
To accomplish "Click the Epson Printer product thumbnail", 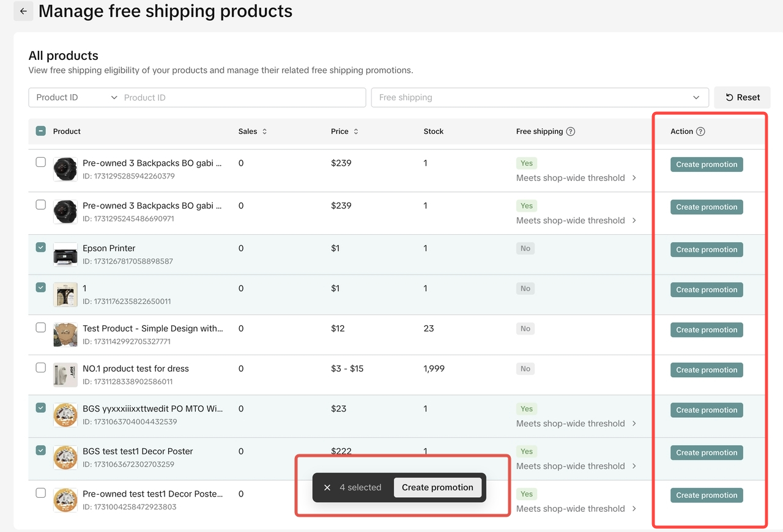I will 65,254.
